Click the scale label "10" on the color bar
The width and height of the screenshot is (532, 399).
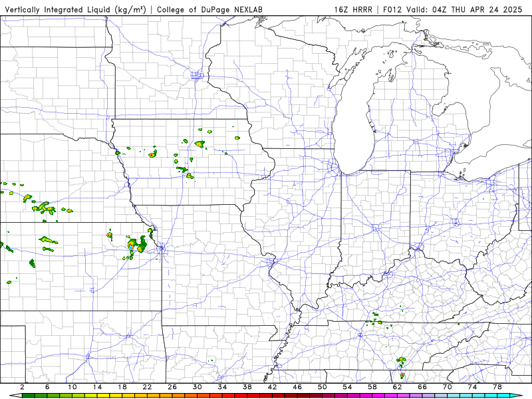[x=72, y=387]
